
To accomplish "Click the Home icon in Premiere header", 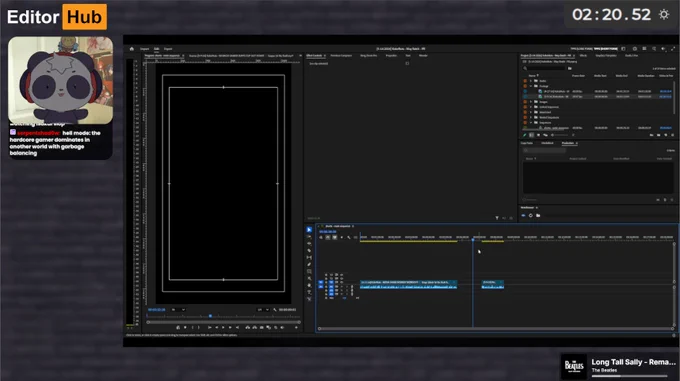I will click(132, 49).
